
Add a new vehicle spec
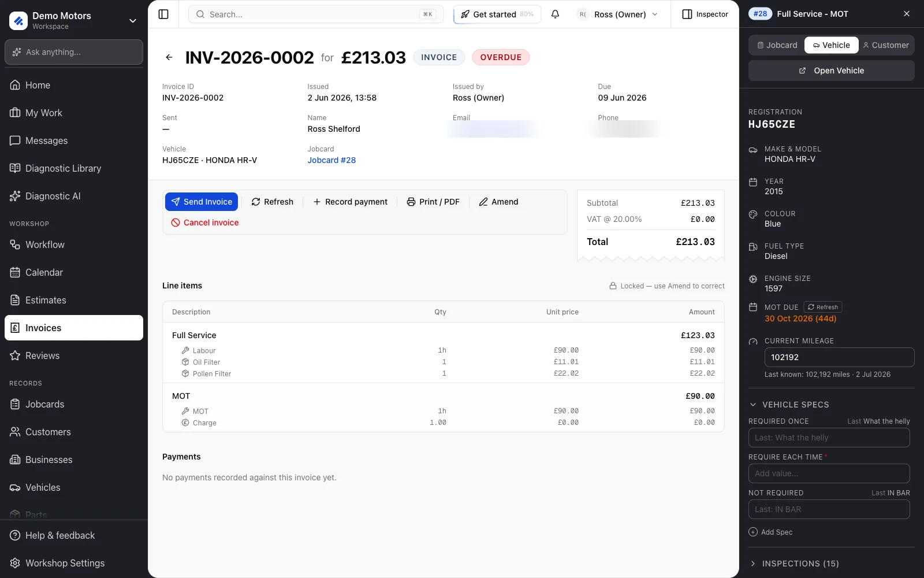(x=770, y=532)
